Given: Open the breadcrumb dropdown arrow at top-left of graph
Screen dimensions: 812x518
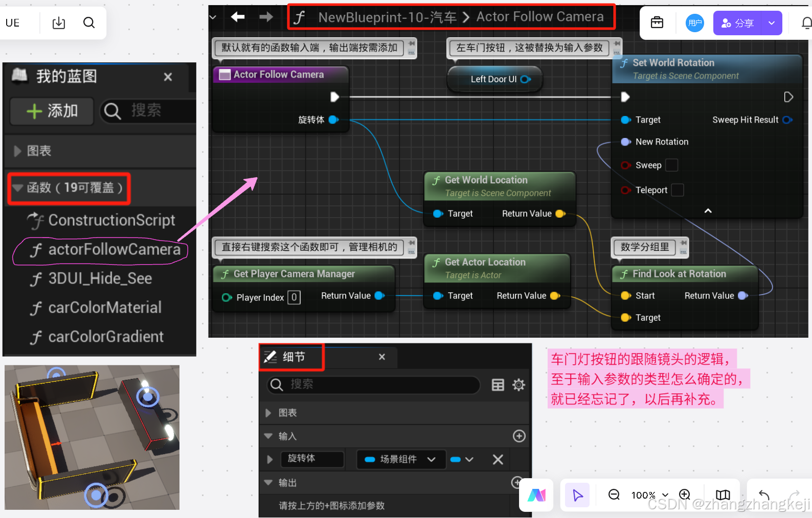Looking at the screenshot, I should [x=213, y=17].
